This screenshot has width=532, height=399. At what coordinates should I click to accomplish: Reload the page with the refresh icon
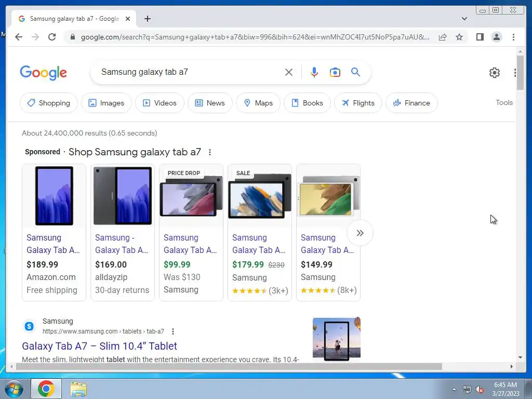pyautogui.click(x=52, y=37)
